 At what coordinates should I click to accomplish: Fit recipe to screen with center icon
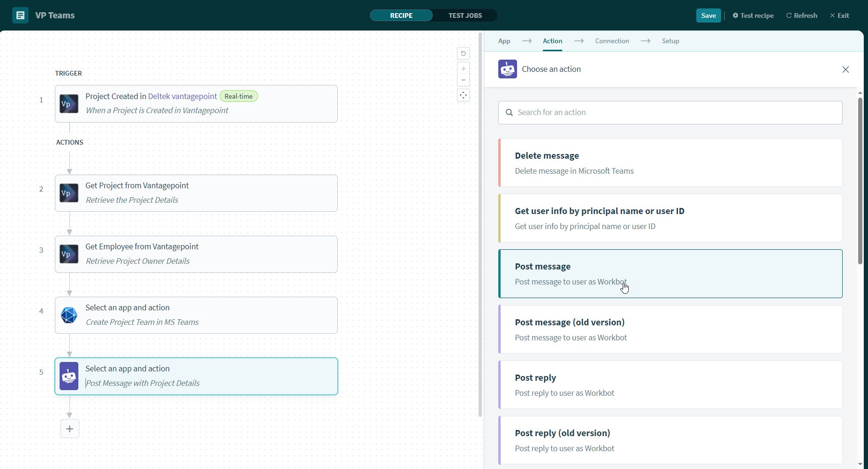coord(463,95)
